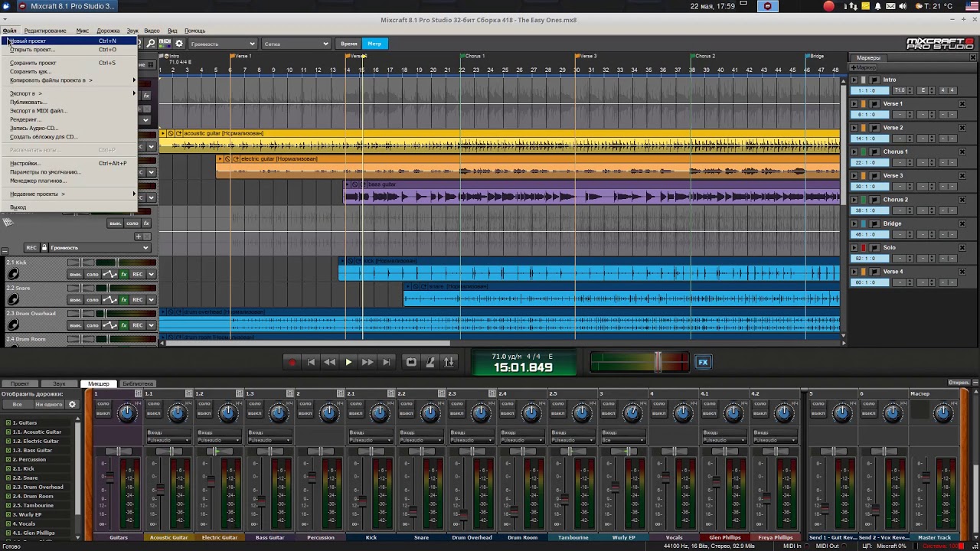Click the master volume slider near FX

[x=658, y=361]
